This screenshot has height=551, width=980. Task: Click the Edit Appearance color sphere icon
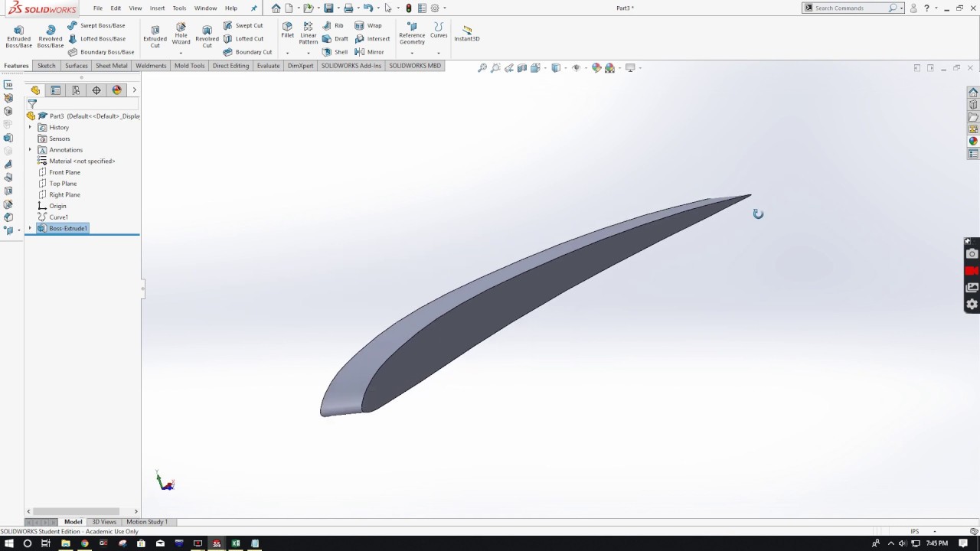[x=596, y=67]
